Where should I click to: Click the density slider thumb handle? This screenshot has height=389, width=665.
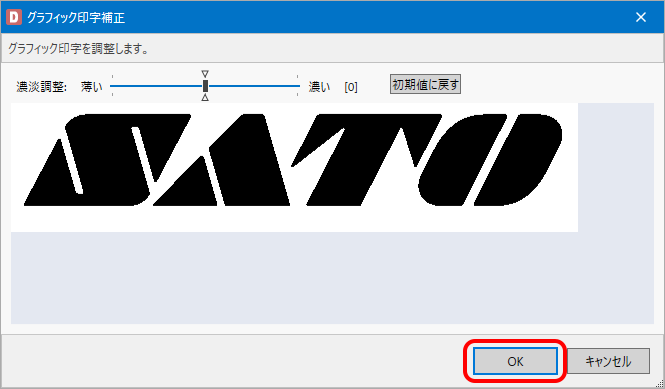pos(205,86)
